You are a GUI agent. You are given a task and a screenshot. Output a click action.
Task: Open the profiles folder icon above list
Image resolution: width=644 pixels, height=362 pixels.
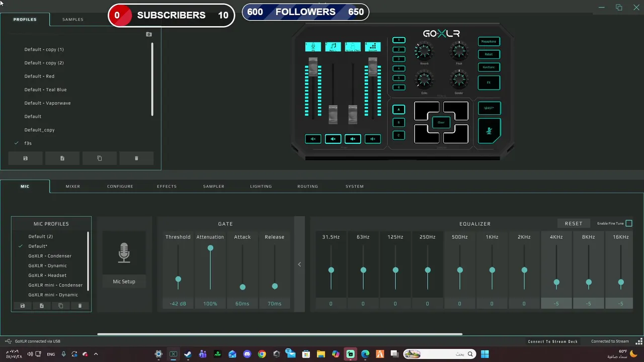tap(149, 34)
